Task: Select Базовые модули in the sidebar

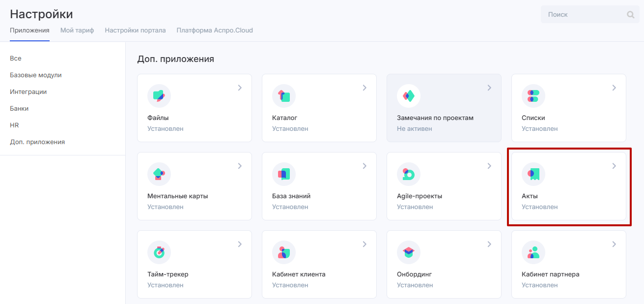Action: tap(35, 75)
